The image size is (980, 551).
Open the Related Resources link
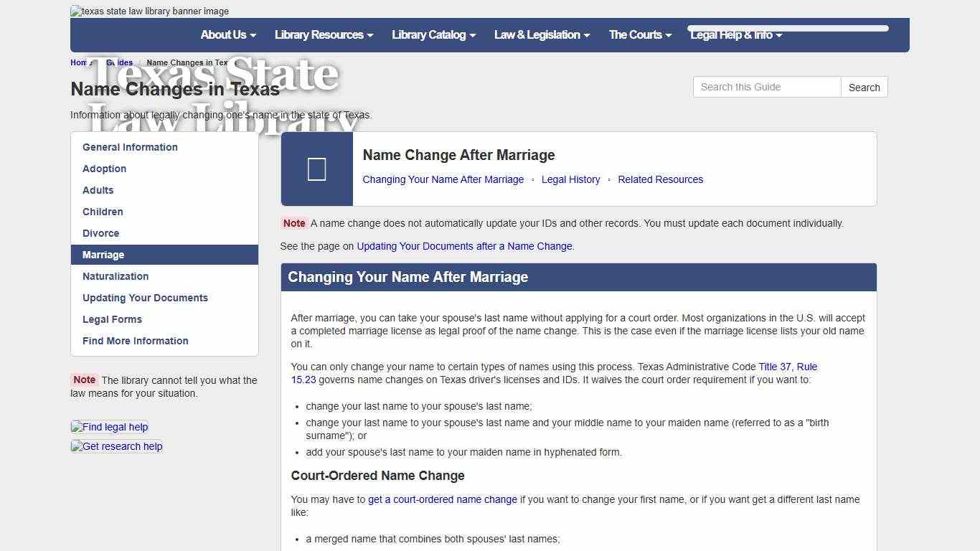[x=660, y=179]
